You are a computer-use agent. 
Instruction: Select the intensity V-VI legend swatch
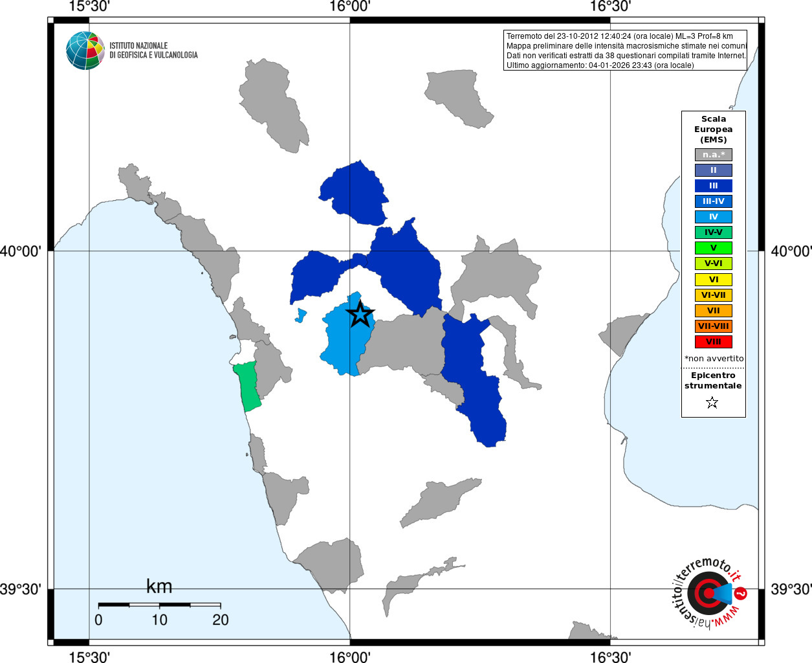[714, 264]
